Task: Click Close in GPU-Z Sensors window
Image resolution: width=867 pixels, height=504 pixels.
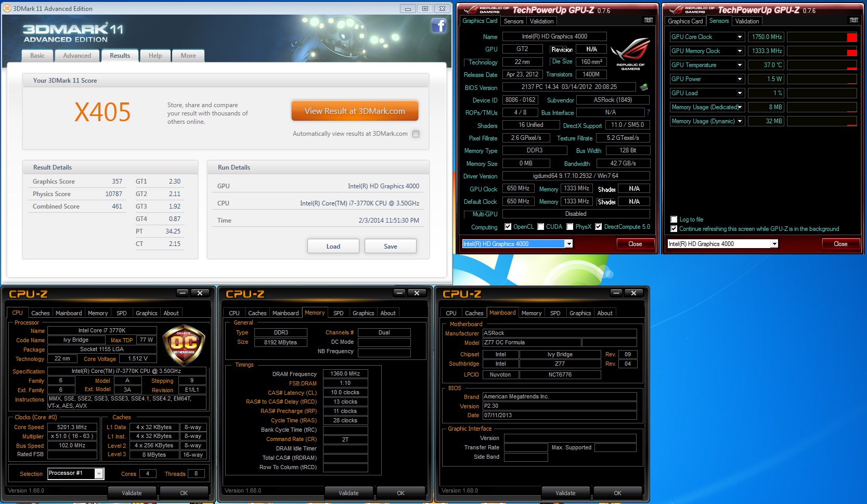Action: tap(840, 244)
